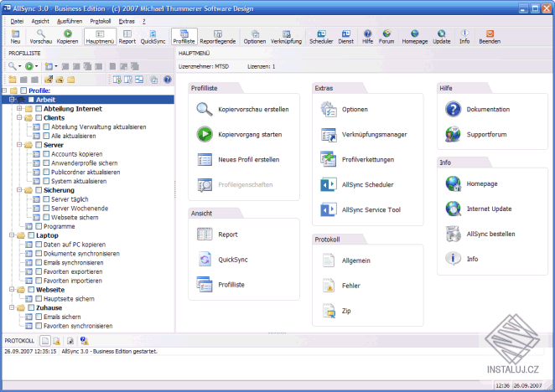Open the Ausführen menu
This screenshot has height=392, width=555.
pyautogui.click(x=70, y=21)
